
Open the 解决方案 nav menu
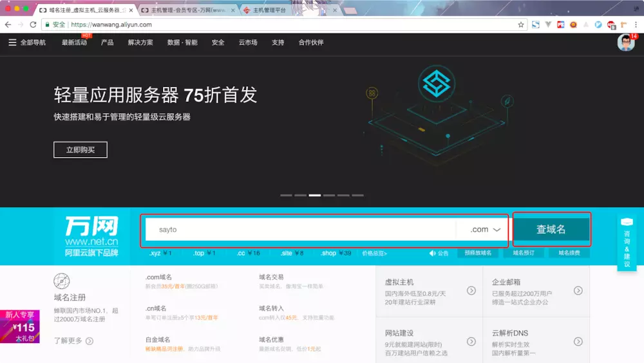[140, 42]
